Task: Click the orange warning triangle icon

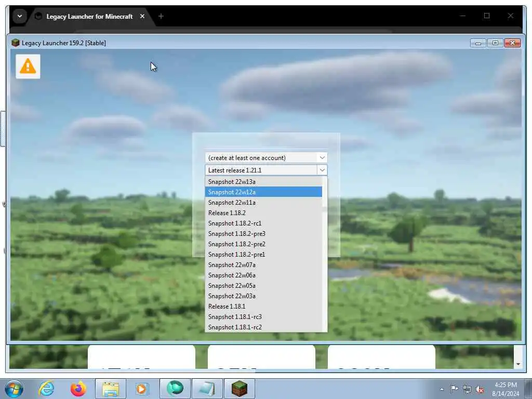Action: coord(28,66)
